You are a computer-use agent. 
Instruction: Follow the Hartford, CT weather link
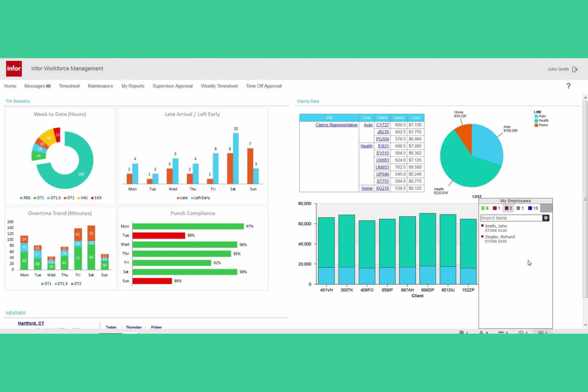[31, 323]
